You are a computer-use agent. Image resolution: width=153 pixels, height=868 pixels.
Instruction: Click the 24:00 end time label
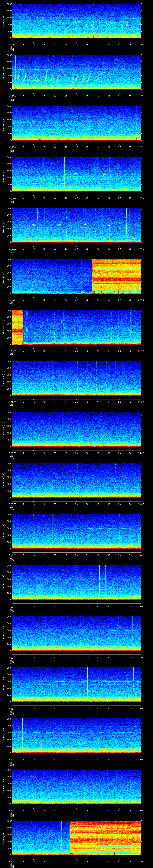pyautogui.click(x=141, y=504)
